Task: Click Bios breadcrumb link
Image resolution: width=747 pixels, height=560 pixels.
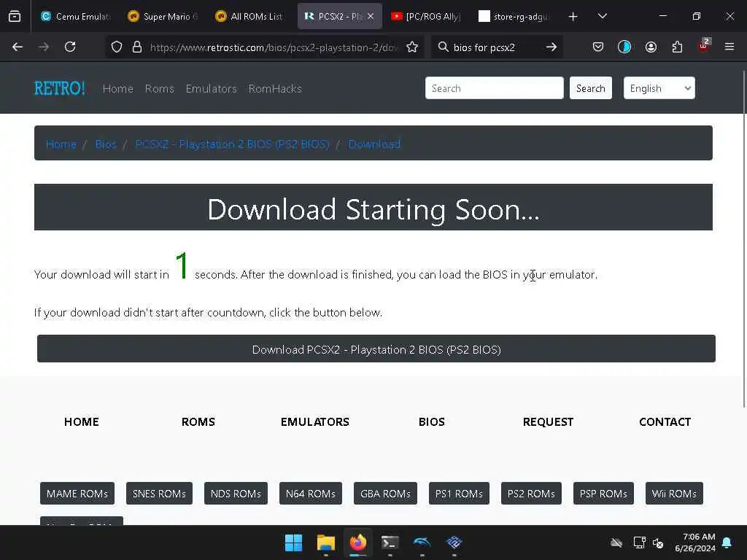Action: tap(106, 144)
